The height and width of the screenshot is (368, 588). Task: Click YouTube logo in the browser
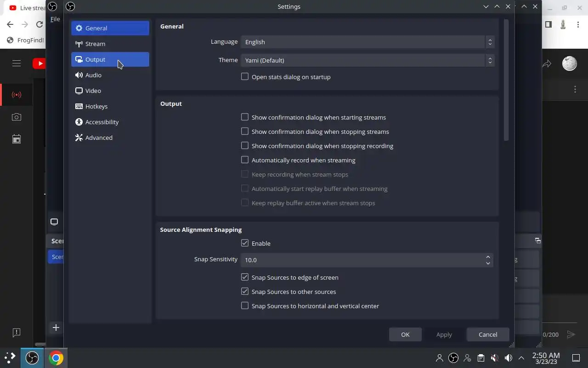coord(39,63)
